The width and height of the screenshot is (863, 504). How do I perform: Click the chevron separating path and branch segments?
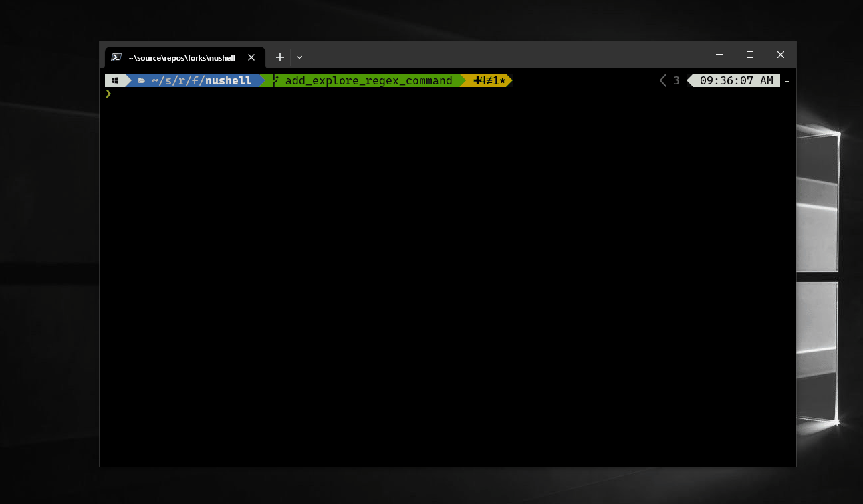pyautogui.click(x=262, y=80)
